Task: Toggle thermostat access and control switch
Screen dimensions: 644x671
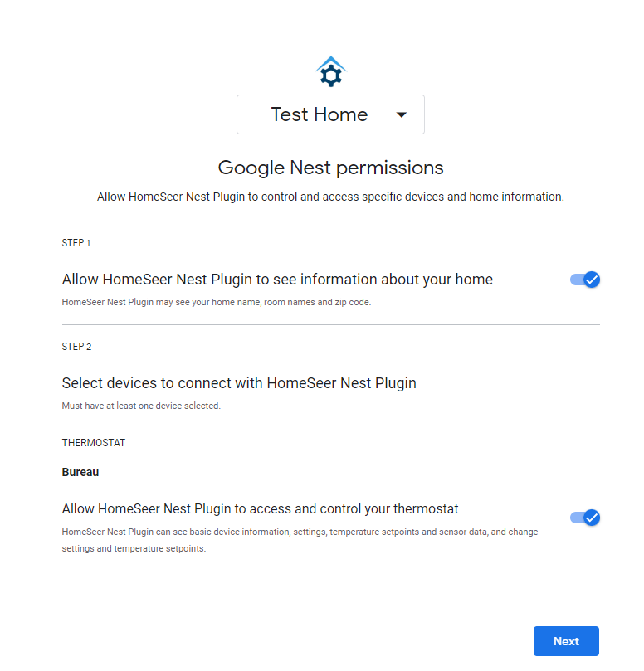Action: tap(584, 518)
